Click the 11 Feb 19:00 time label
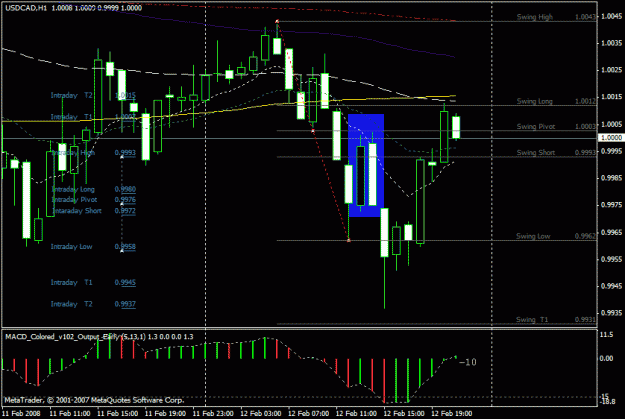 click(165, 413)
